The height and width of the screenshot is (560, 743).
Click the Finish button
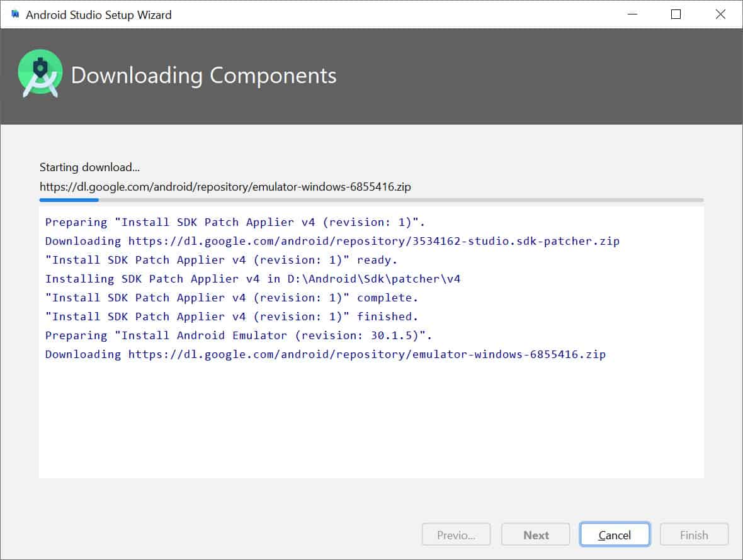point(693,534)
